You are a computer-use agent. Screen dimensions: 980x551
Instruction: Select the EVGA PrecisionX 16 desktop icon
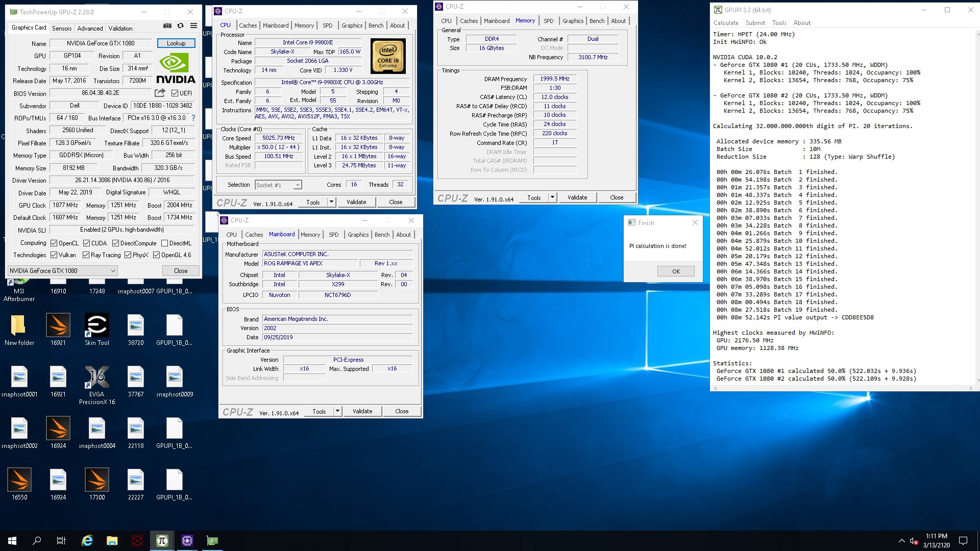[97, 385]
